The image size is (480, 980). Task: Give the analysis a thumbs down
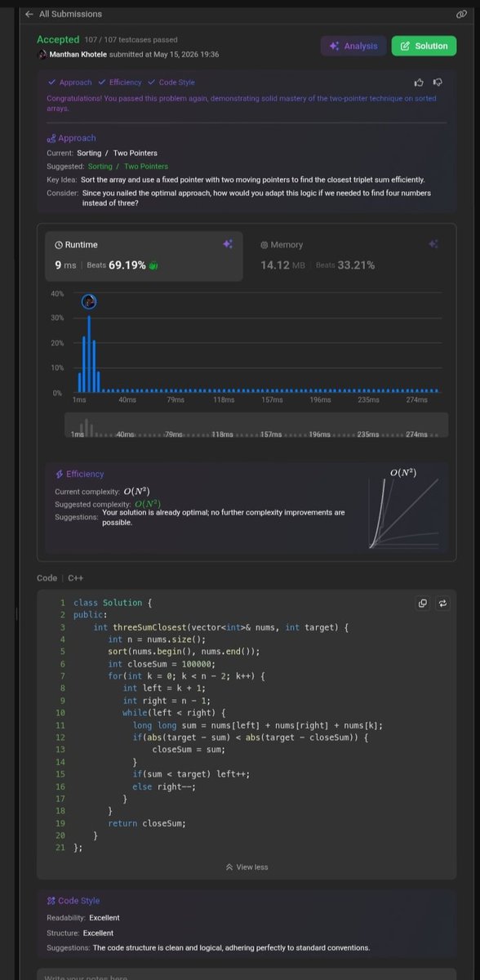pos(438,82)
